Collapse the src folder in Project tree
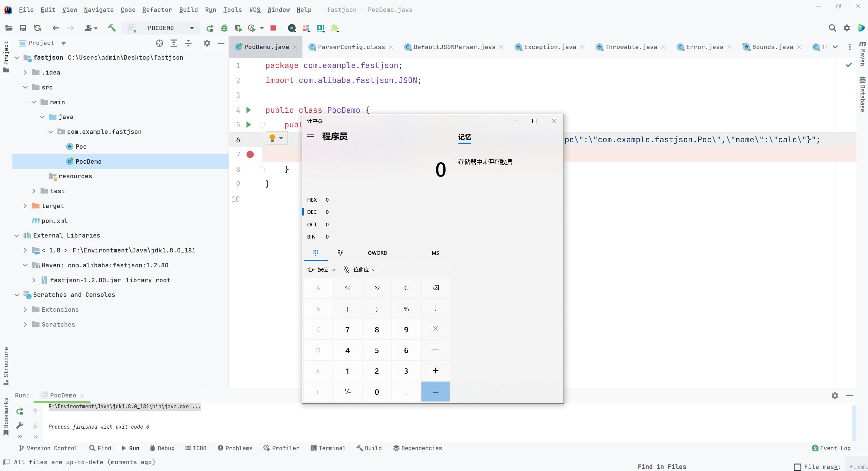Screen dimensions: 868x471 click(x=25, y=87)
